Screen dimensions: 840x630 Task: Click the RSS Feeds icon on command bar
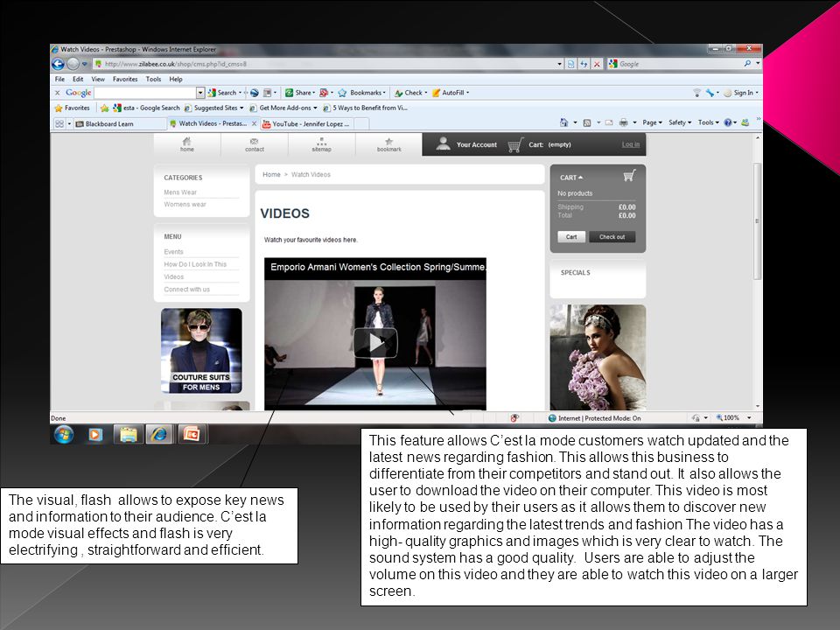click(586, 122)
